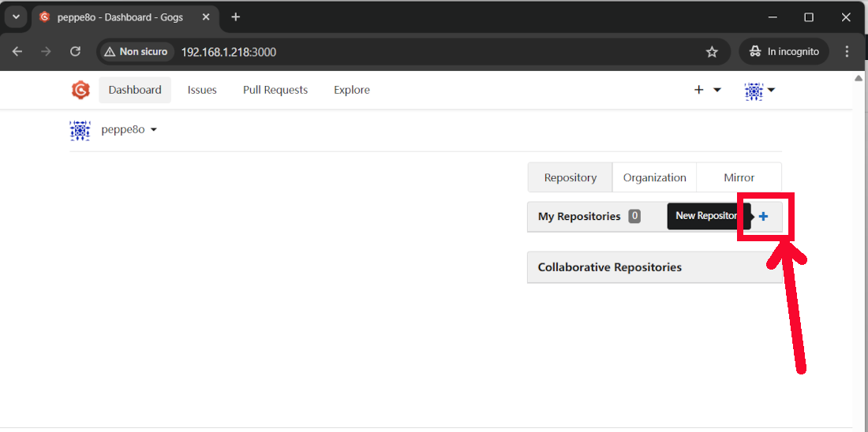Open the user avatar menu in navbar

(x=760, y=90)
